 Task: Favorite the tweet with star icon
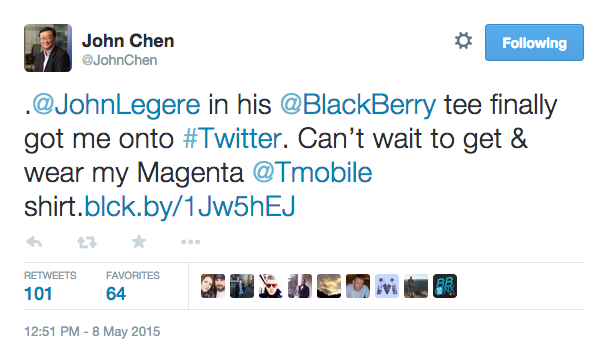click(x=139, y=242)
